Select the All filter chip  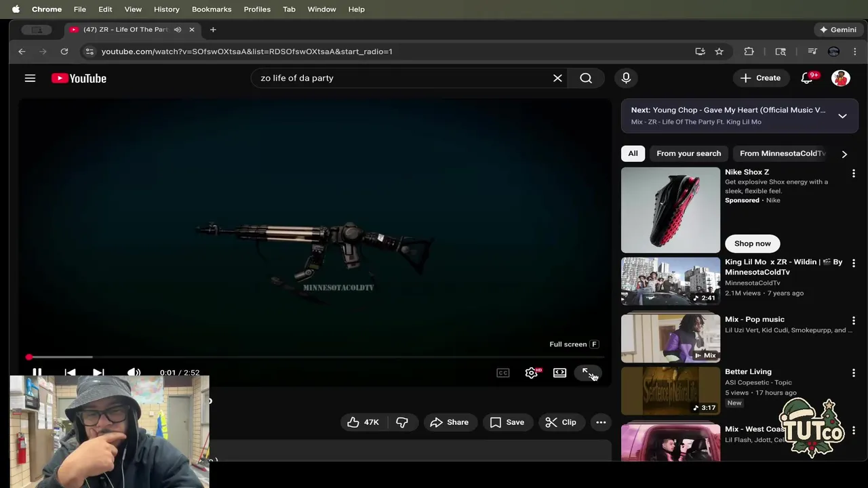[x=633, y=153]
